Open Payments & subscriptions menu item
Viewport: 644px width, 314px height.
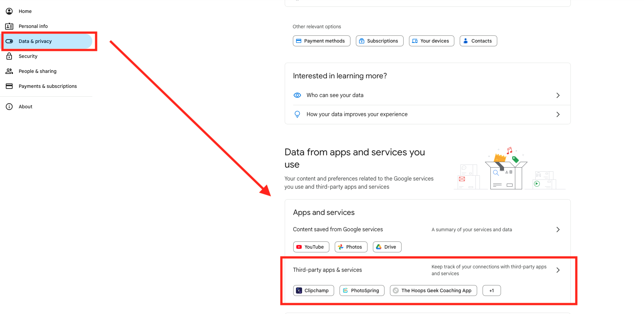click(47, 86)
